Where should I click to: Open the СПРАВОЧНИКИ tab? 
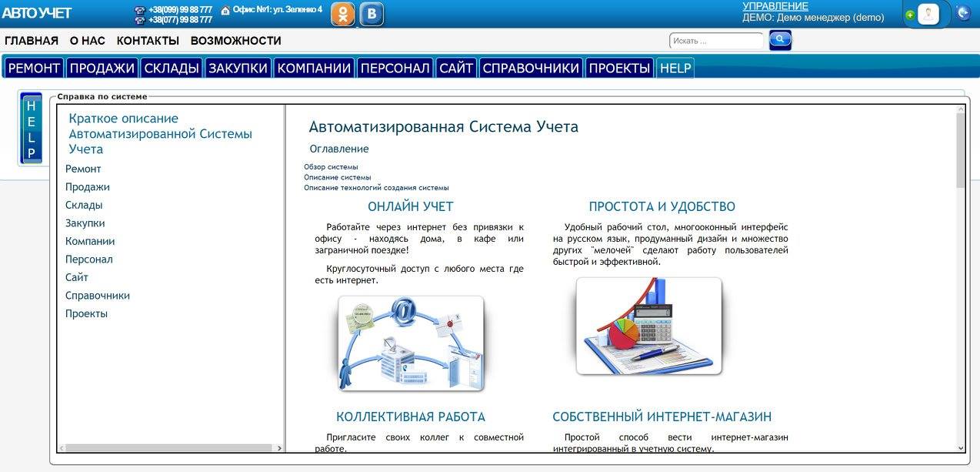tap(531, 69)
